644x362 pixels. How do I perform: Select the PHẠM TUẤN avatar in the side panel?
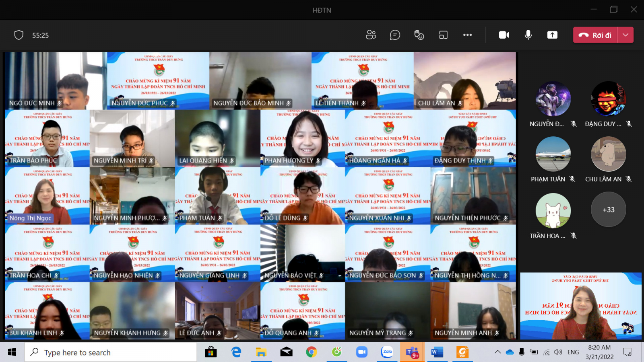553,154
